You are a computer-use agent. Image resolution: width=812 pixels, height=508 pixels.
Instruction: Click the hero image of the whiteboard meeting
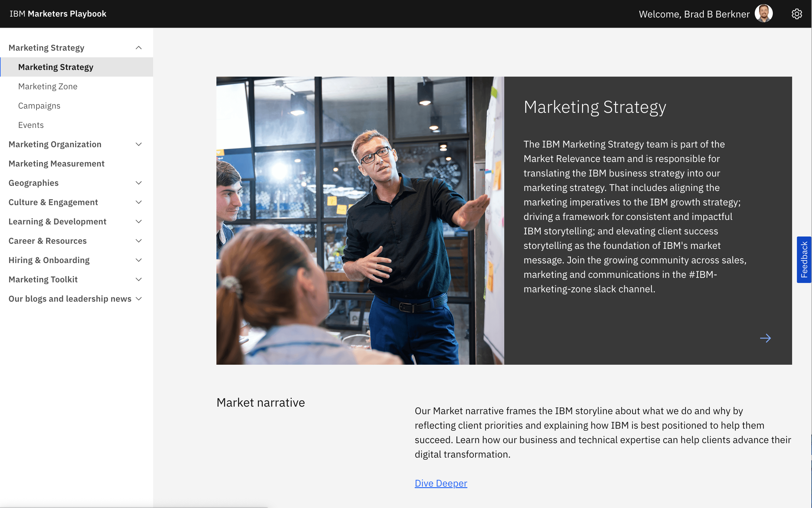[359, 221]
